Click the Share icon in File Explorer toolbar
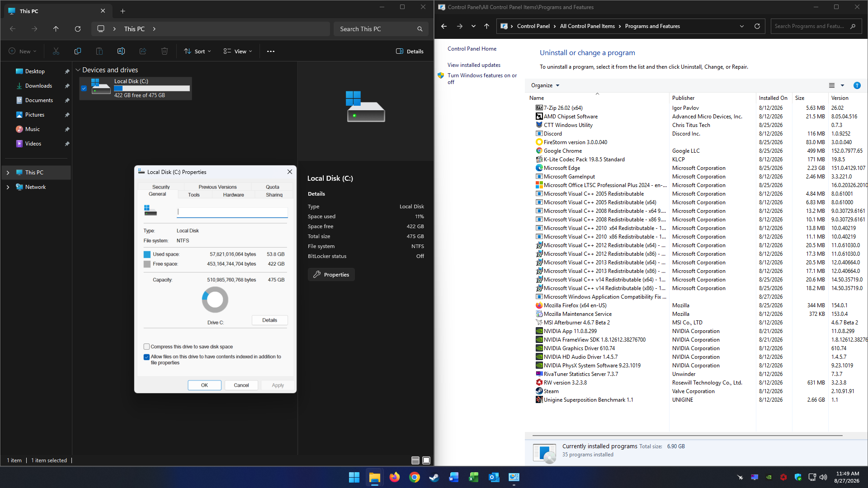 (x=143, y=52)
